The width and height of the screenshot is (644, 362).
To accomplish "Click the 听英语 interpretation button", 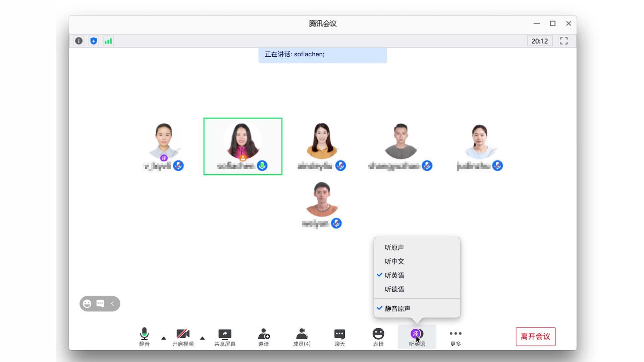I will 417,337.
